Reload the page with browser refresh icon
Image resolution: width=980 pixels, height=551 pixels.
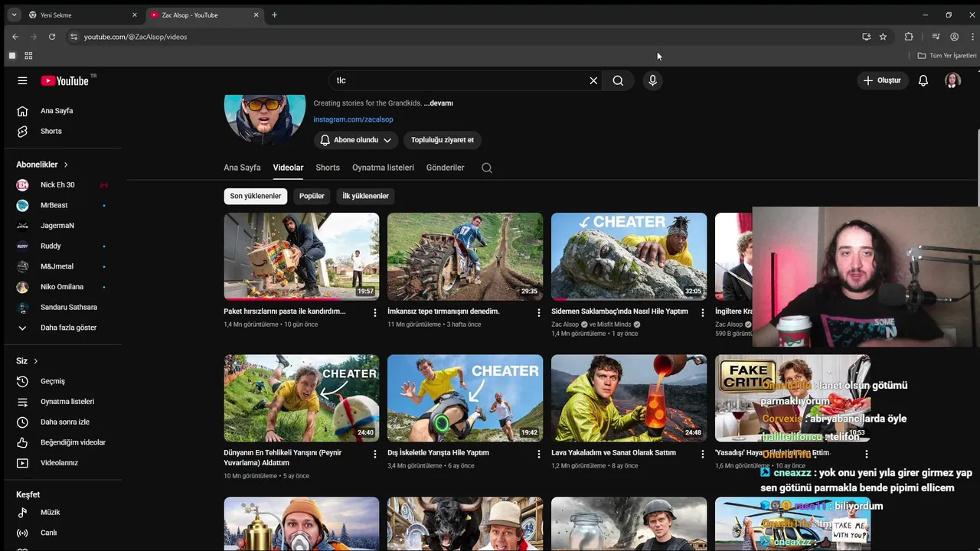[x=52, y=37]
